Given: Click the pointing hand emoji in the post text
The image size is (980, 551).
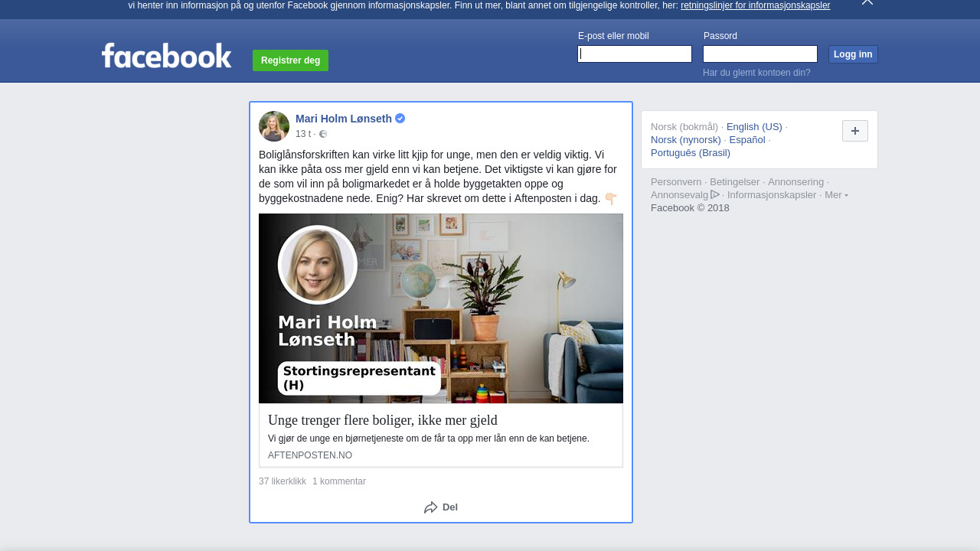Looking at the screenshot, I should click(x=611, y=199).
